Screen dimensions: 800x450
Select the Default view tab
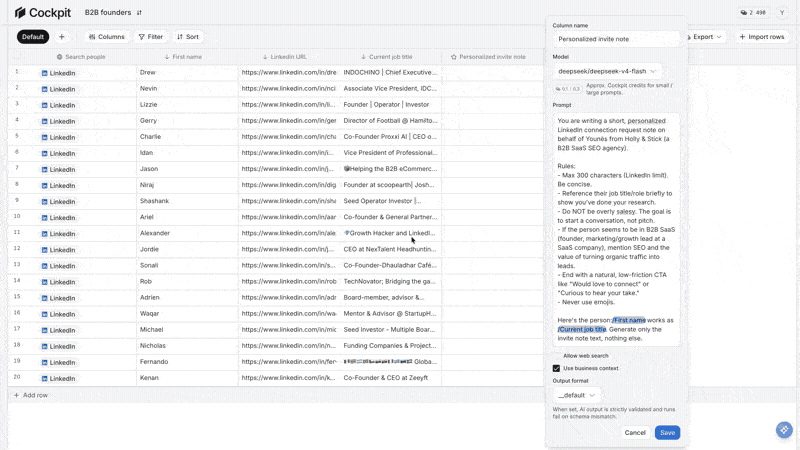[x=33, y=37]
